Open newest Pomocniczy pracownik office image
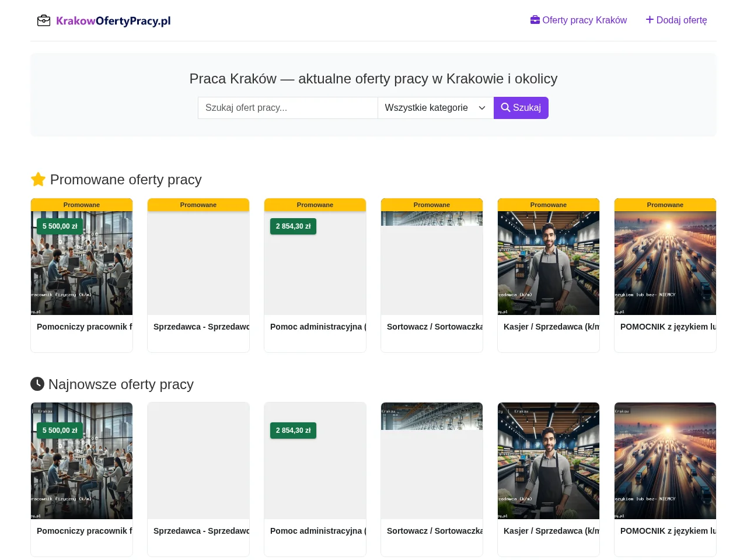747x560 pixels. pos(82,461)
